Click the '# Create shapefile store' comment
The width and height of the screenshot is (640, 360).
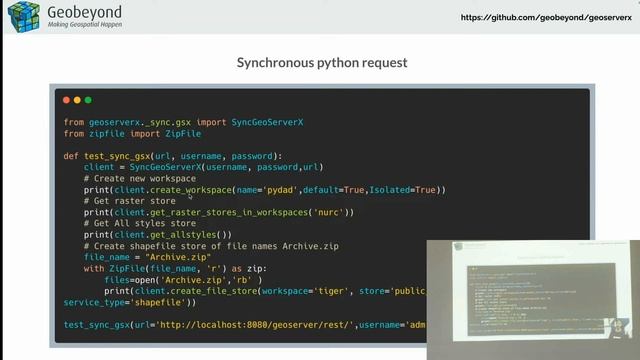pyautogui.click(x=211, y=247)
